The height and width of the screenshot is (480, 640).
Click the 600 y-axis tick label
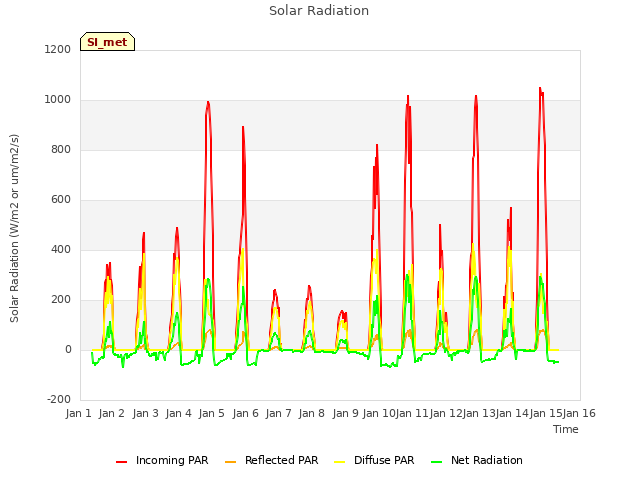[x=61, y=200]
